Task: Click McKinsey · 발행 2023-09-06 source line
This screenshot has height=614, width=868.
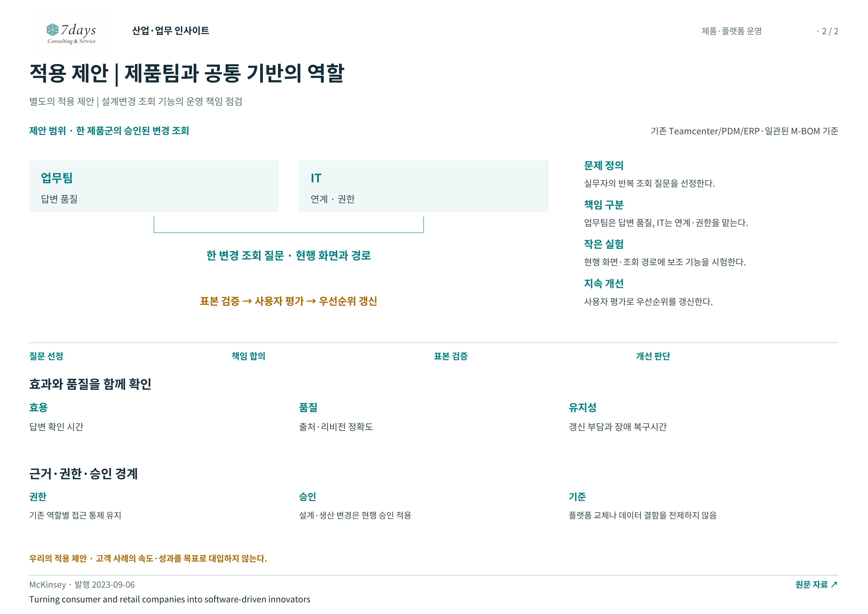Action: (x=82, y=584)
